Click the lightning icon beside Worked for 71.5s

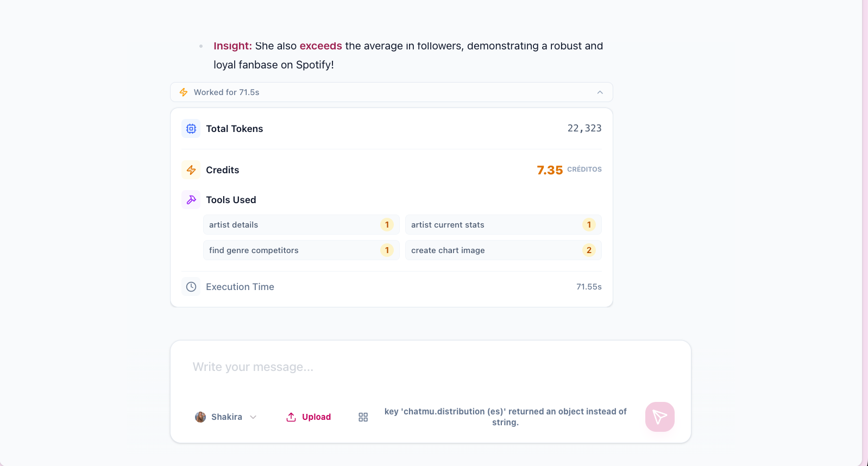pyautogui.click(x=183, y=92)
